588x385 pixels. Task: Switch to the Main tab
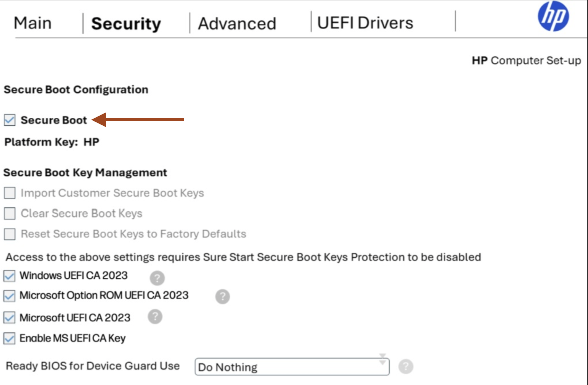pos(33,23)
